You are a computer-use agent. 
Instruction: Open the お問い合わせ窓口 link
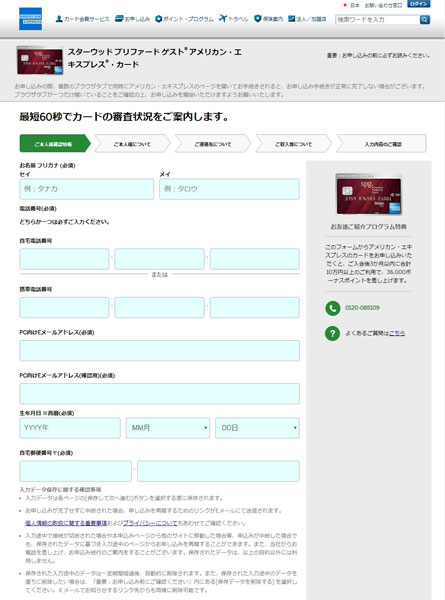pos(383,5)
